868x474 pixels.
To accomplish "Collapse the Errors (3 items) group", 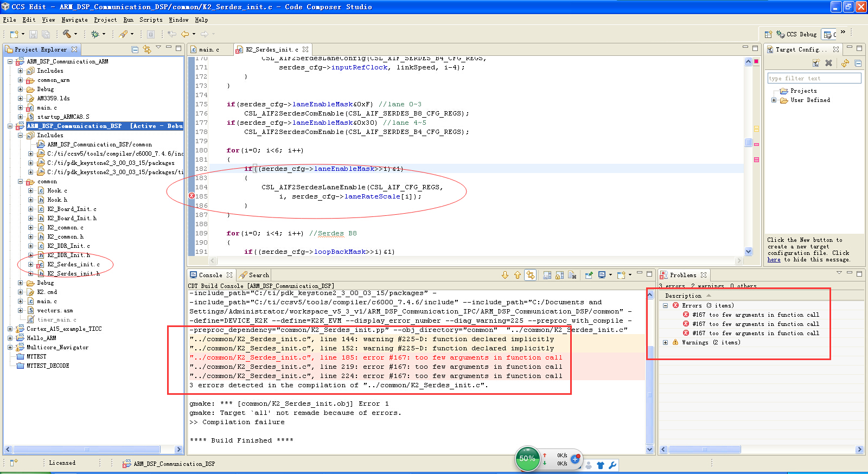I will pos(666,305).
